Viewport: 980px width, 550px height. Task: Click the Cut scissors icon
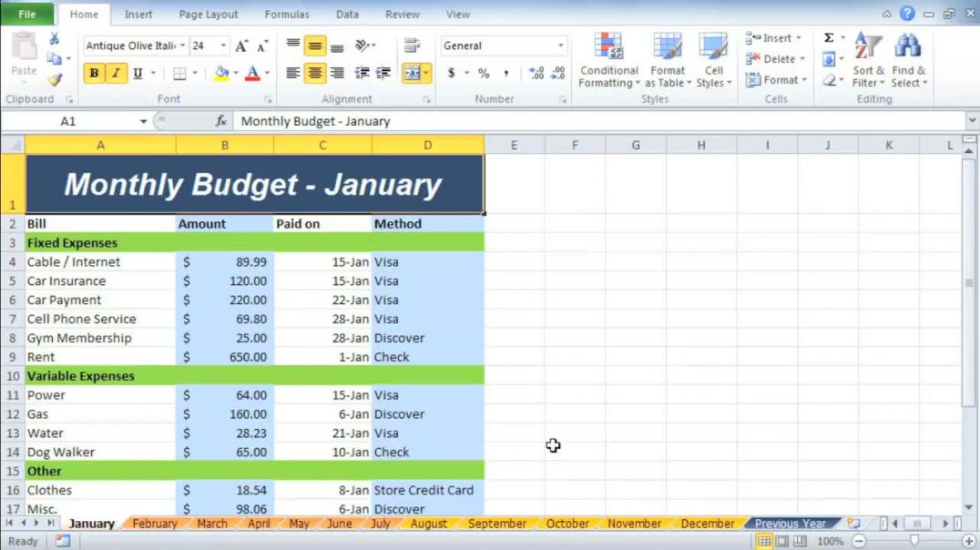[x=55, y=39]
